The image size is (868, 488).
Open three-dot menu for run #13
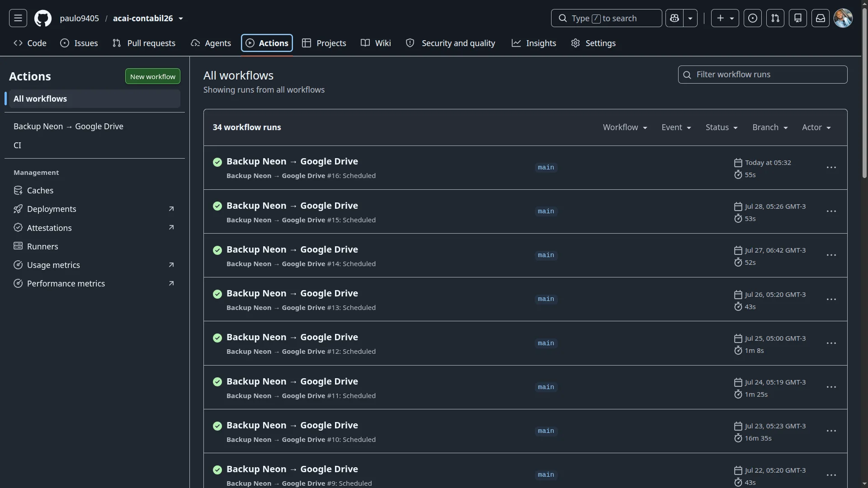click(x=831, y=300)
